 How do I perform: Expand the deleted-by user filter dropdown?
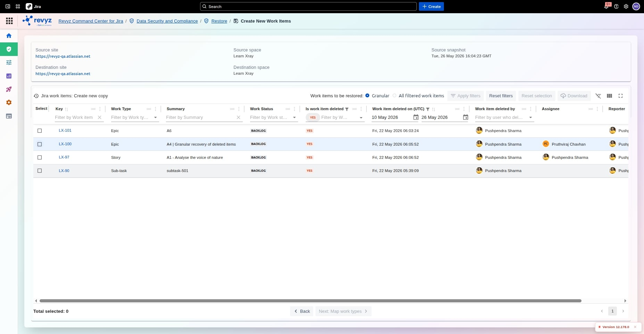point(531,117)
